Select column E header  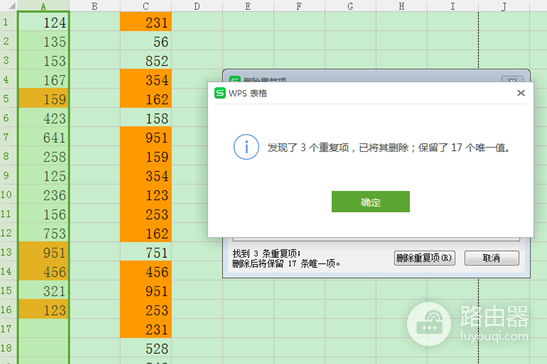(248, 6)
